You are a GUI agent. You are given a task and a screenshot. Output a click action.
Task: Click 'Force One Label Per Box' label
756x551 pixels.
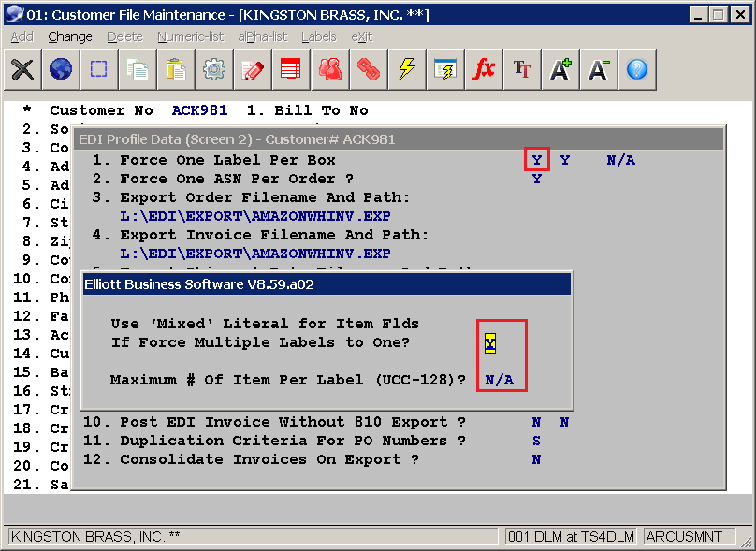[x=227, y=160]
